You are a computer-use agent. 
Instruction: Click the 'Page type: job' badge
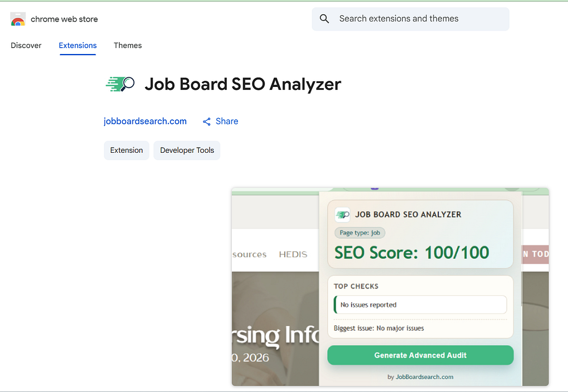pyautogui.click(x=360, y=232)
